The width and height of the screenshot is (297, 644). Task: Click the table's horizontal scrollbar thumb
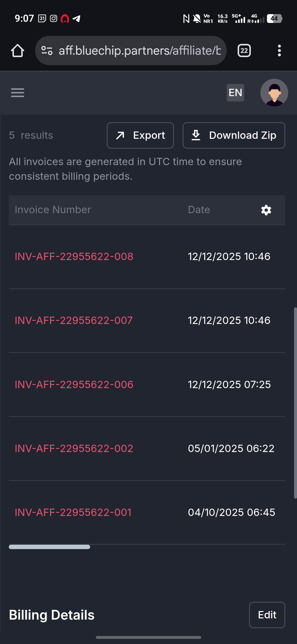tap(49, 547)
